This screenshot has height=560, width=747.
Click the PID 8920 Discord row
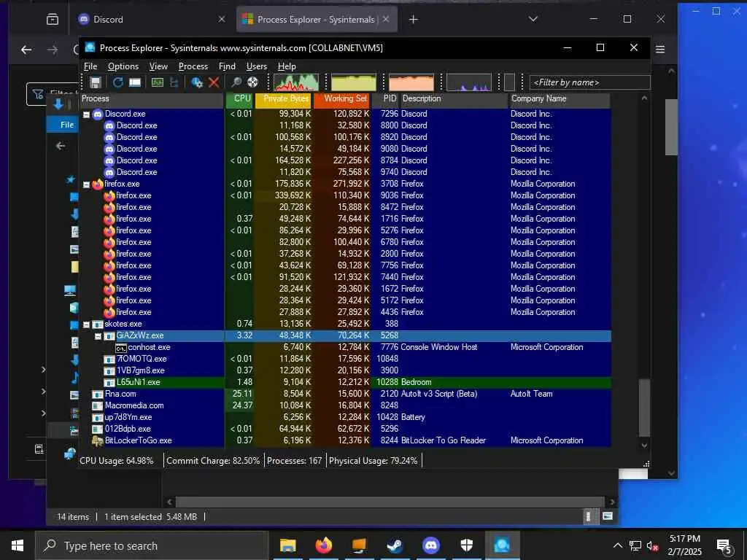click(345, 137)
